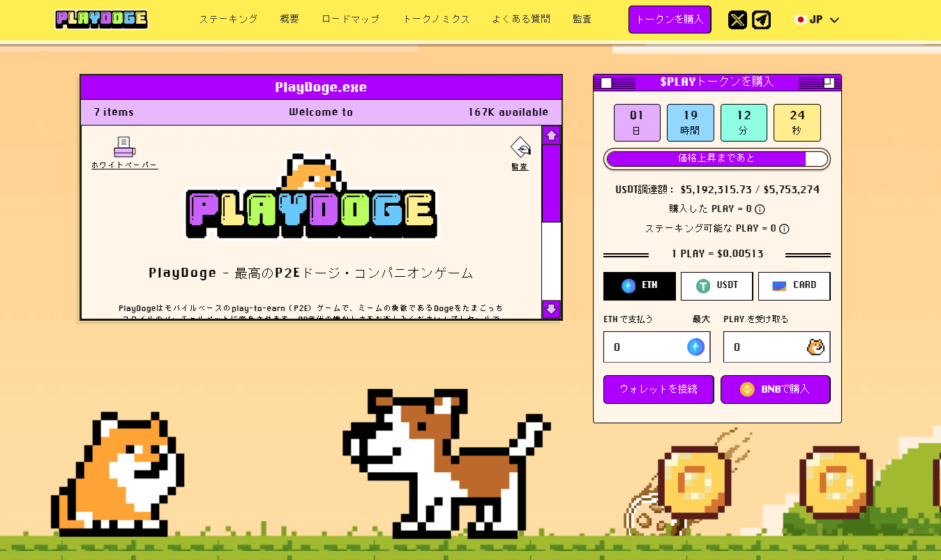
Task: Click the purple scrollbar thumb in PlayDoge.exe
Action: 552,183
